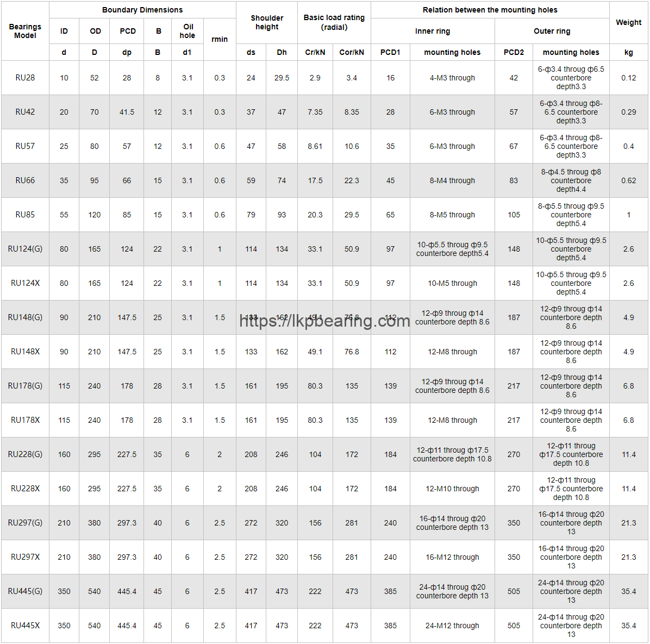Select the Basic load rating header

(334, 22)
